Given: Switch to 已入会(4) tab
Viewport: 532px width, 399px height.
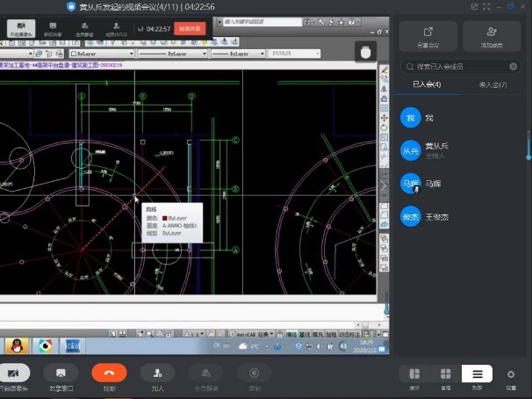Looking at the screenshot, I should [x=428, y=85].
